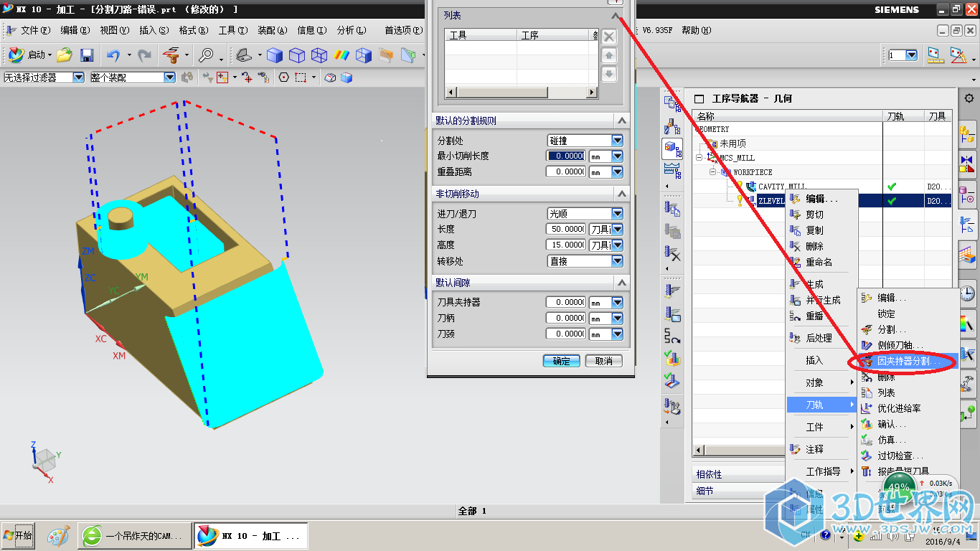Image resolution: width=980 pixels, height=551 pixels.
Task: Click the Windows 开始 button
Action: pos(18,535)
